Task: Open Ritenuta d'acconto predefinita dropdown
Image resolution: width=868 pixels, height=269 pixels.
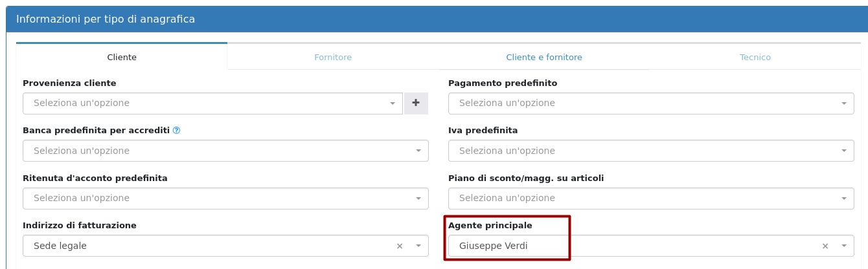Action: point(225,199)
